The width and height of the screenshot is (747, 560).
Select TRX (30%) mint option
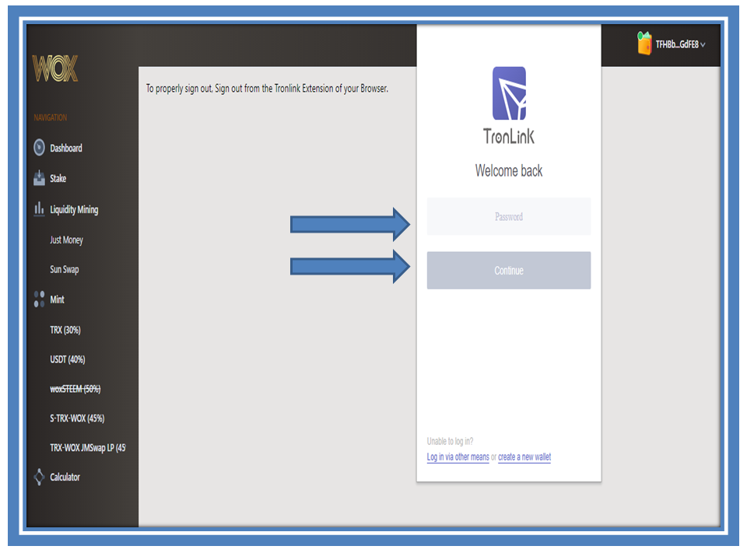pos(65,330)
